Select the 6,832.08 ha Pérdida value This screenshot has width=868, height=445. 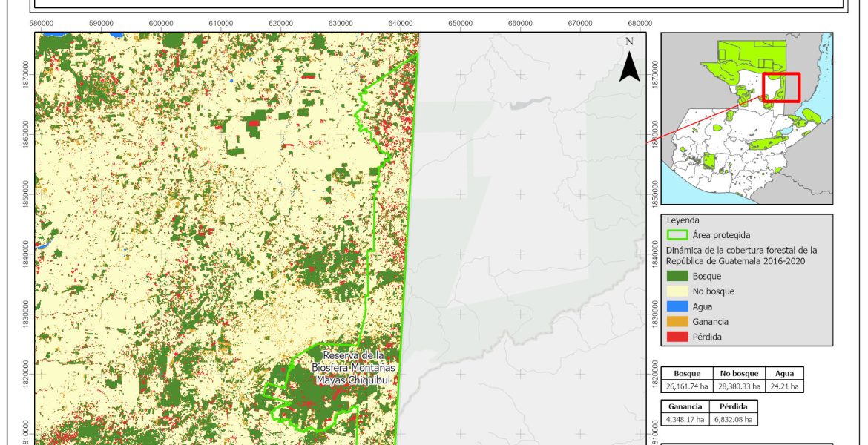click(734, 419)
